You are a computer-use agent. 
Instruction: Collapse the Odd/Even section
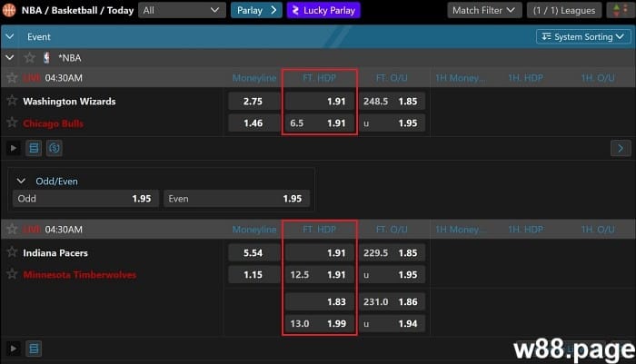tap(21, 182)
